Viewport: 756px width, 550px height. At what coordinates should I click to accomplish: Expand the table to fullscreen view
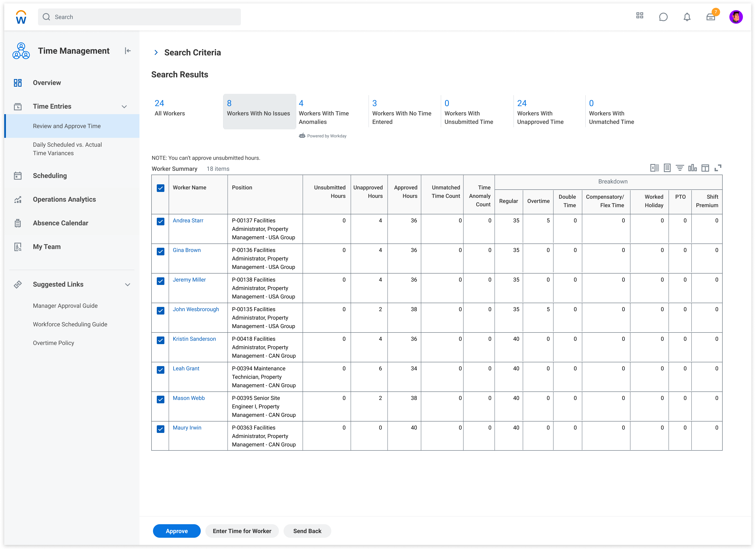[718, 168]
